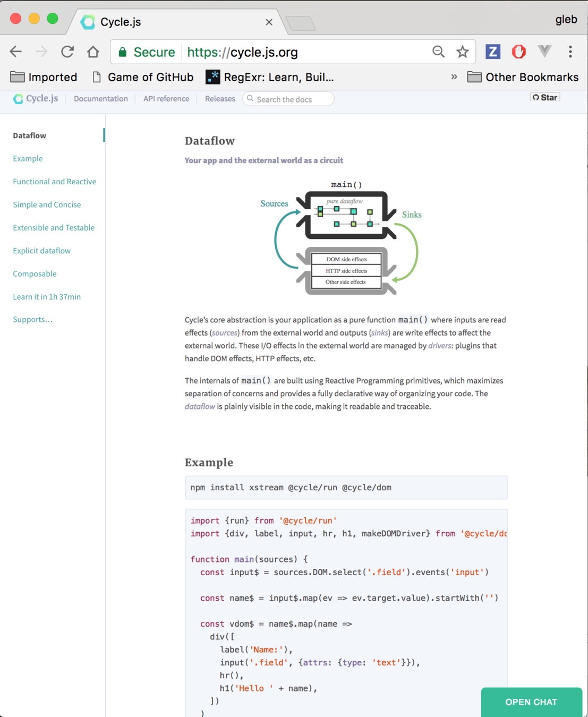588x717 pixels.
Task: Click the gleb profile button
Action: coord(566,20)
